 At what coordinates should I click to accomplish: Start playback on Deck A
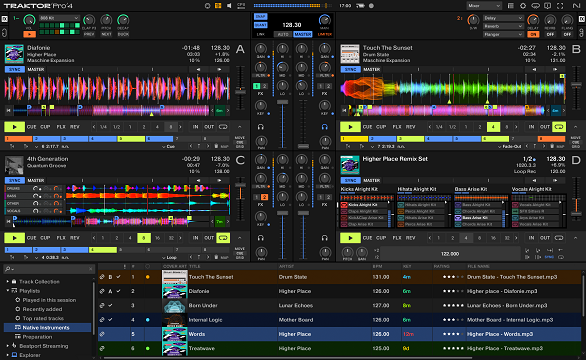[15, 127]
